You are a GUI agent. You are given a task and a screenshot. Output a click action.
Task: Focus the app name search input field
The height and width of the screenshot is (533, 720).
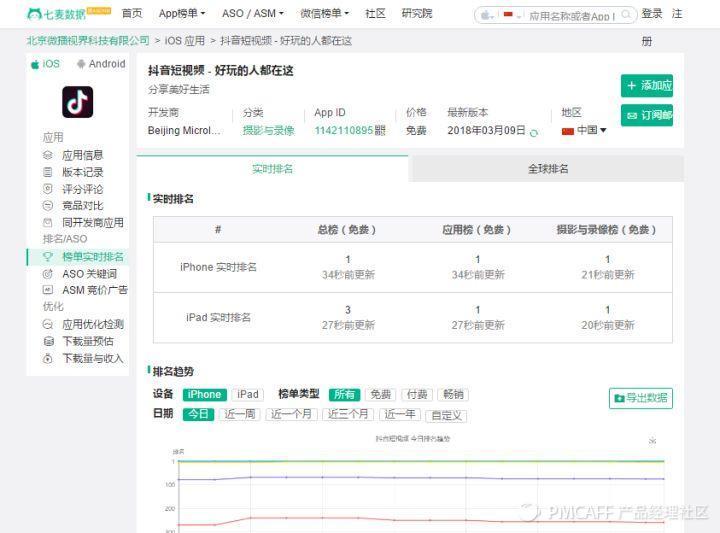click(572, 16)
